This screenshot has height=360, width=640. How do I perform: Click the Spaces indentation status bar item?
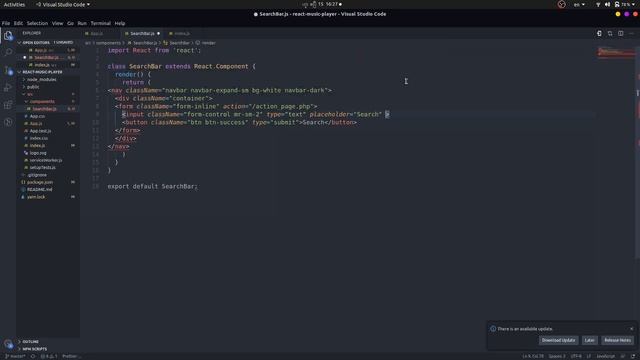pyautogui.click(x=556, y=356)
